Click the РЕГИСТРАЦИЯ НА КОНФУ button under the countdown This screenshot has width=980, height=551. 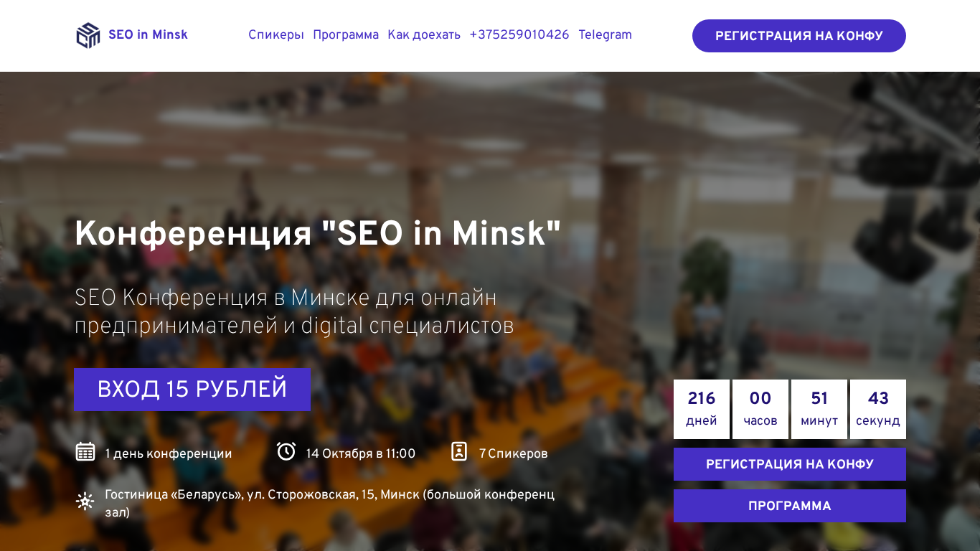790,464
